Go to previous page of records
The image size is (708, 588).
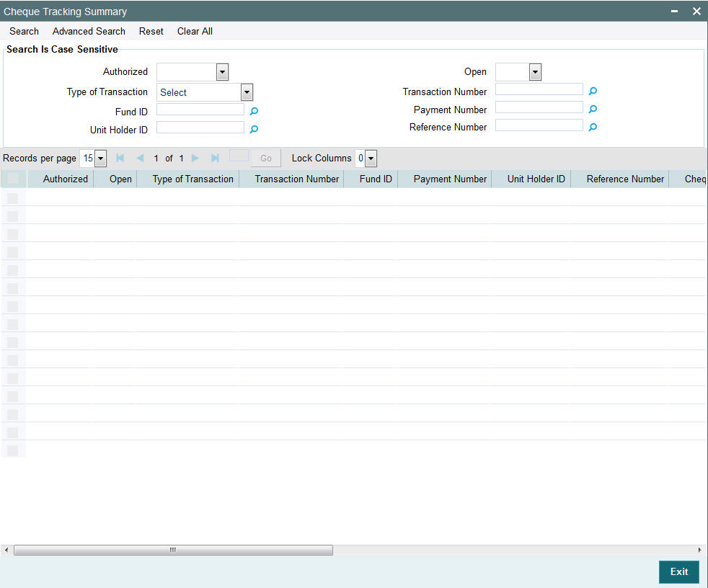coord(140,158)
